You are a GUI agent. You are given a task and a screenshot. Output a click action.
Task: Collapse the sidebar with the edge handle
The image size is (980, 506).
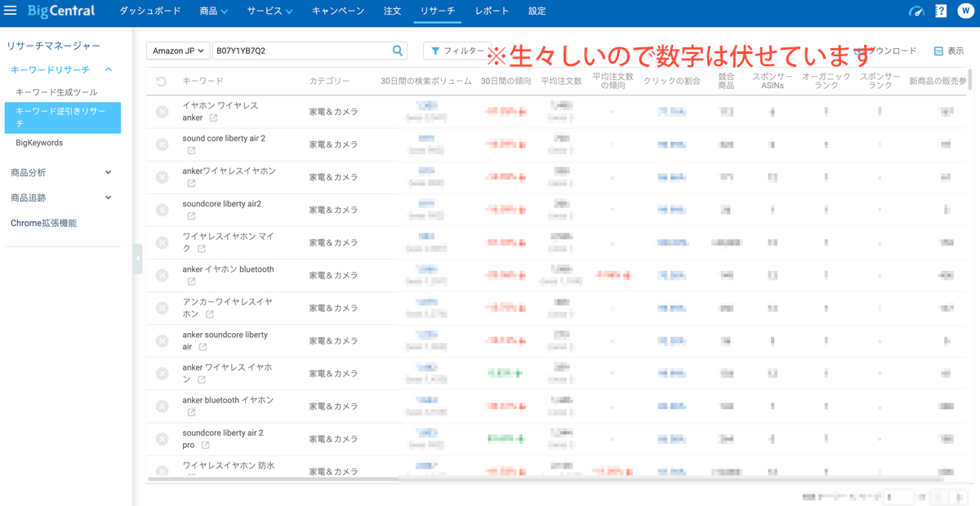(137, 258)
